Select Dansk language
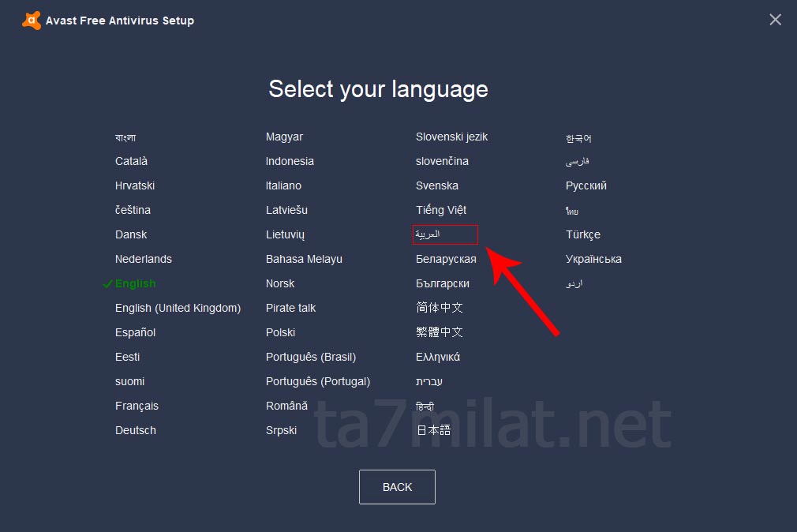Image resolution: width=797 pixels, height=532 pixels. [131, 234]
